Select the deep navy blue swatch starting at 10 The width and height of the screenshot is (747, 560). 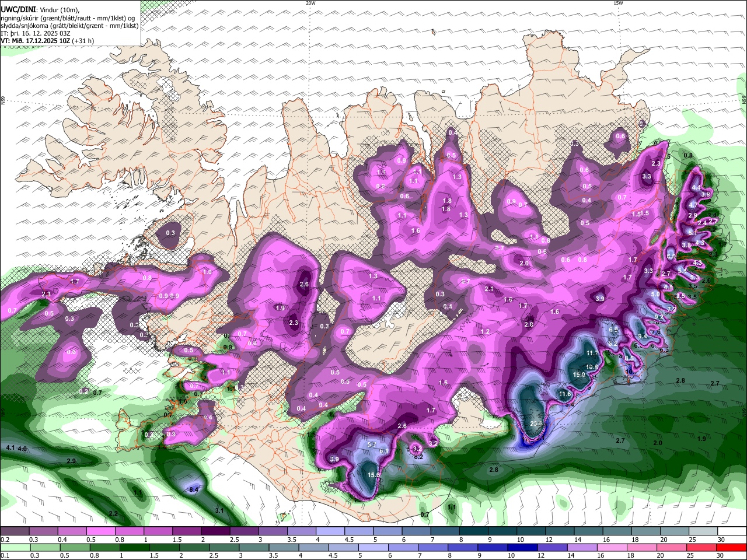(522, 547)
